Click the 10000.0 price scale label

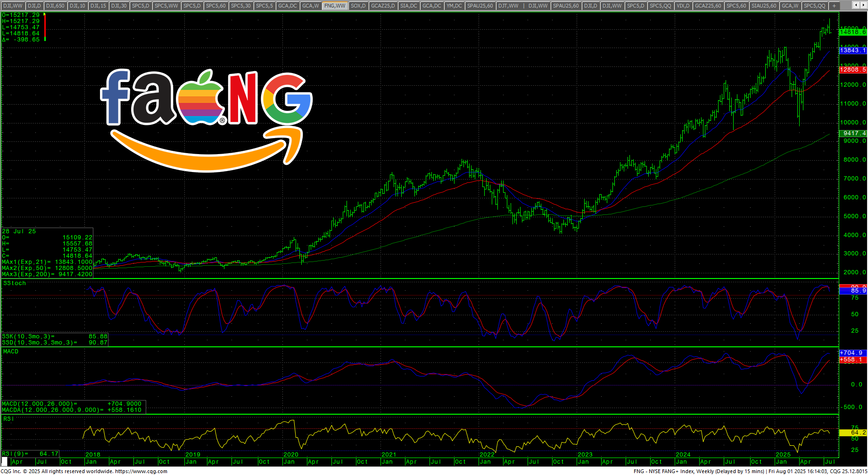tap(854, 123)
